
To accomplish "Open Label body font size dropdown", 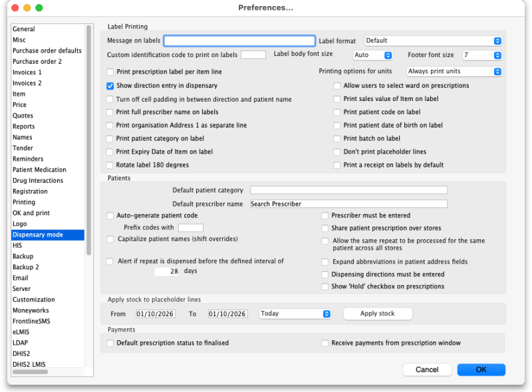I will point(373,55).
